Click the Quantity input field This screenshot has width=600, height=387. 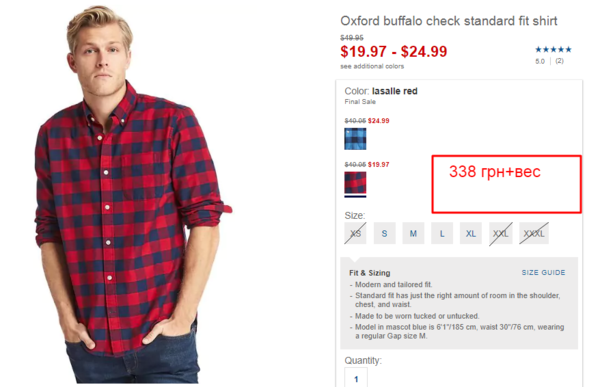click(x=356, y=377)
